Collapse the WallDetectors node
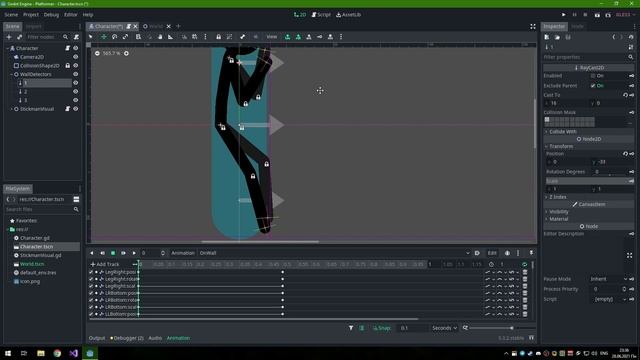640x360 pixels. [11, 74]
